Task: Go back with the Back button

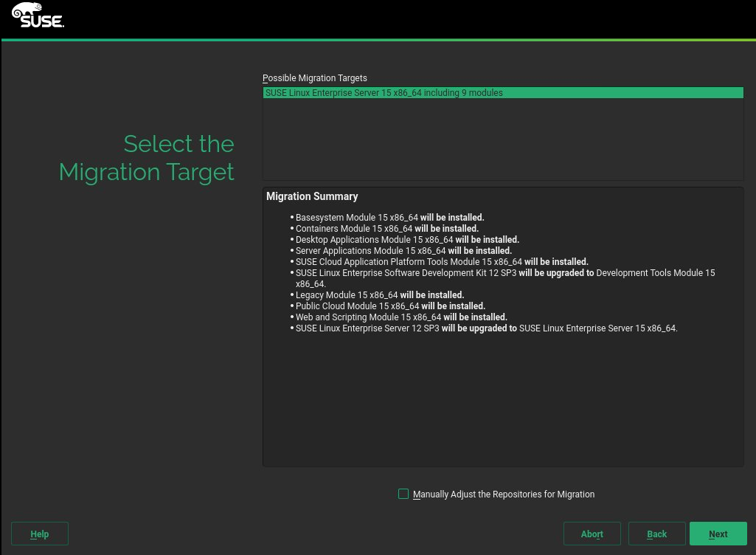Action: pos(656,534)
